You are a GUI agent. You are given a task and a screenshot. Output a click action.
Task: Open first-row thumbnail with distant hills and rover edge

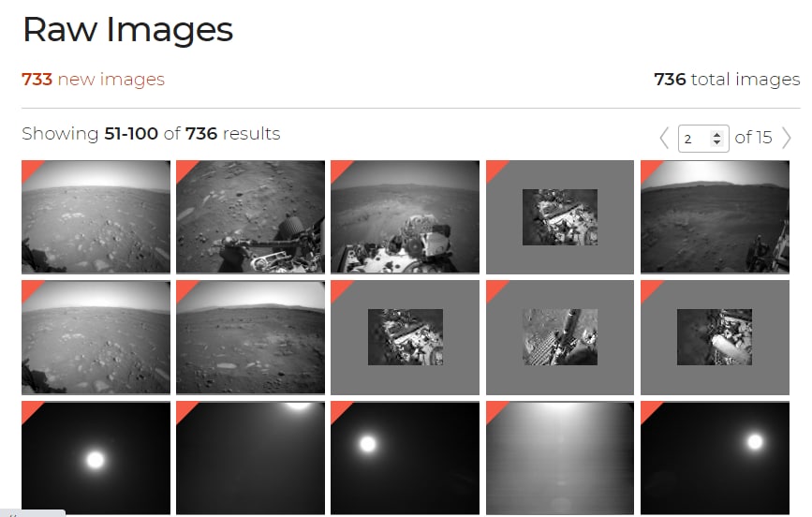[715, 216]
